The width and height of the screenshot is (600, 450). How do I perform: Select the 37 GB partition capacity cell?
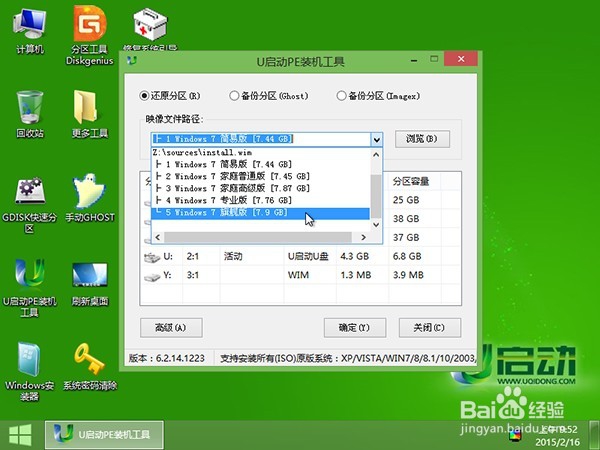click(x=406, y=238)
